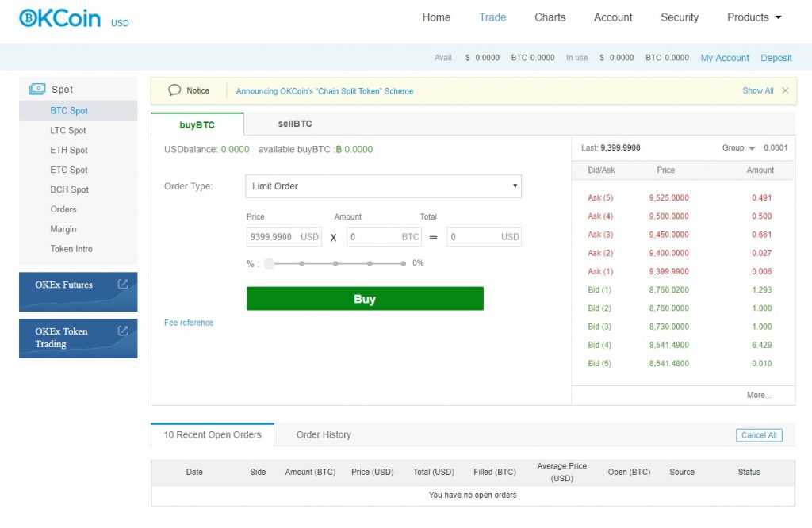Click Ask (1) price 9,399.9900

[668, 271]
